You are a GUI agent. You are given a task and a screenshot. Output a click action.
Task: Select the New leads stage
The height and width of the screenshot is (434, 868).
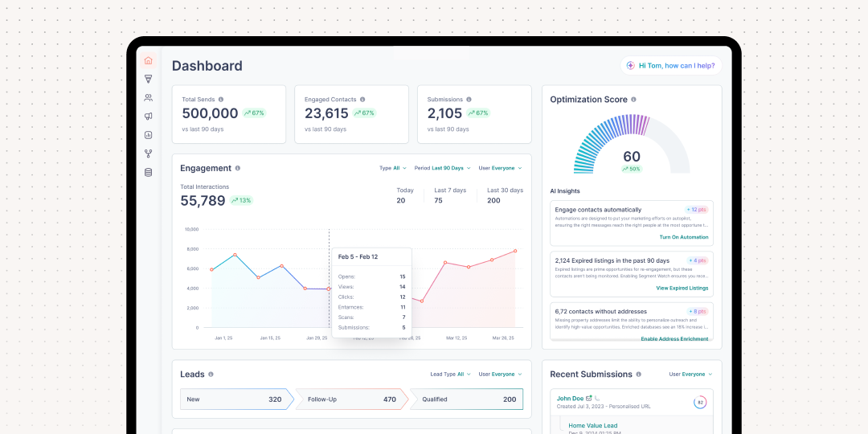(234, 399)
